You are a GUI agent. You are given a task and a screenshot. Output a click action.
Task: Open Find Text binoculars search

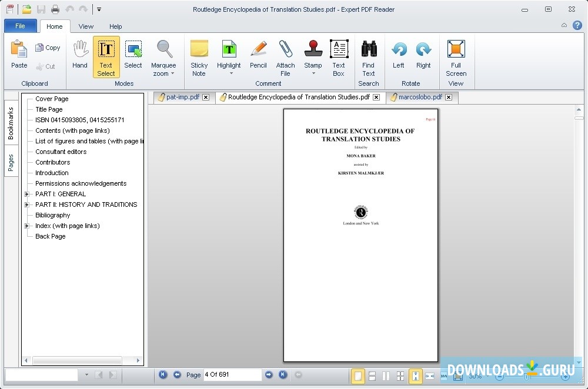click(369, 57)
